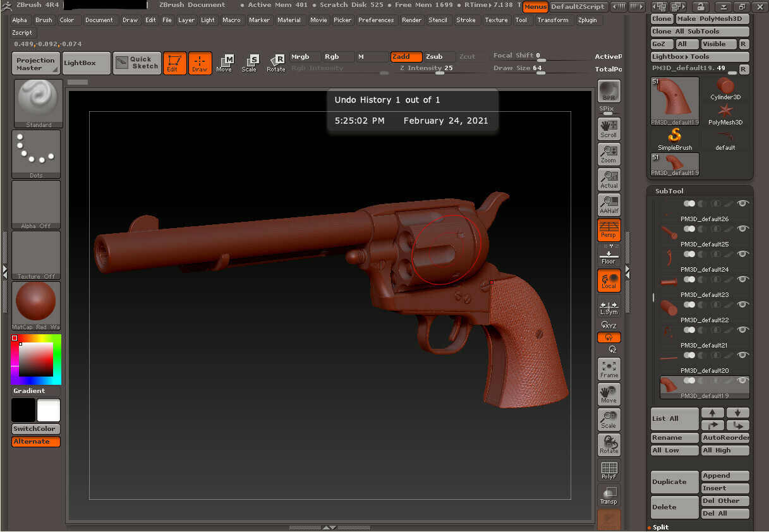Select Move mode on the top shelf
This screenshot has width=769, height=532.
click(224, 63)
